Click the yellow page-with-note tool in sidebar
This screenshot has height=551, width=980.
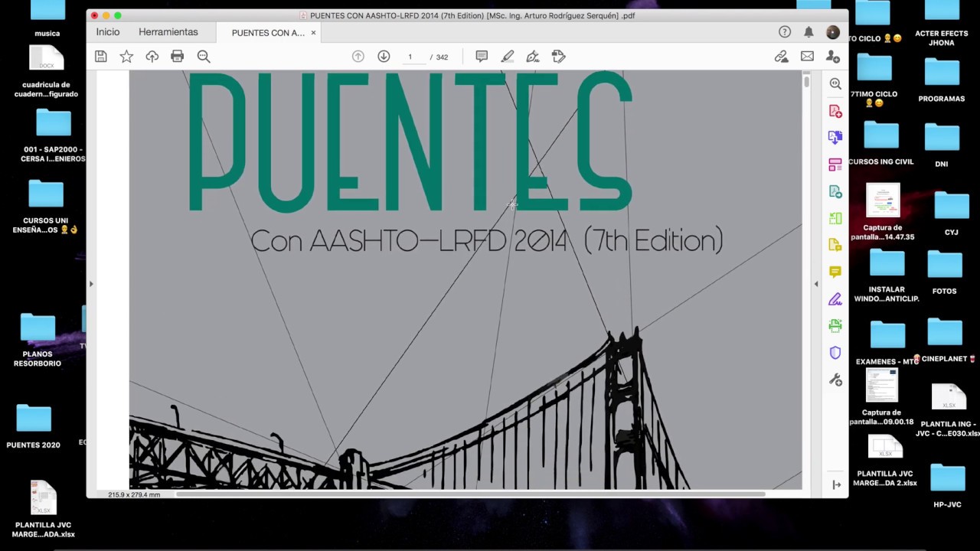tap(835, 245)
